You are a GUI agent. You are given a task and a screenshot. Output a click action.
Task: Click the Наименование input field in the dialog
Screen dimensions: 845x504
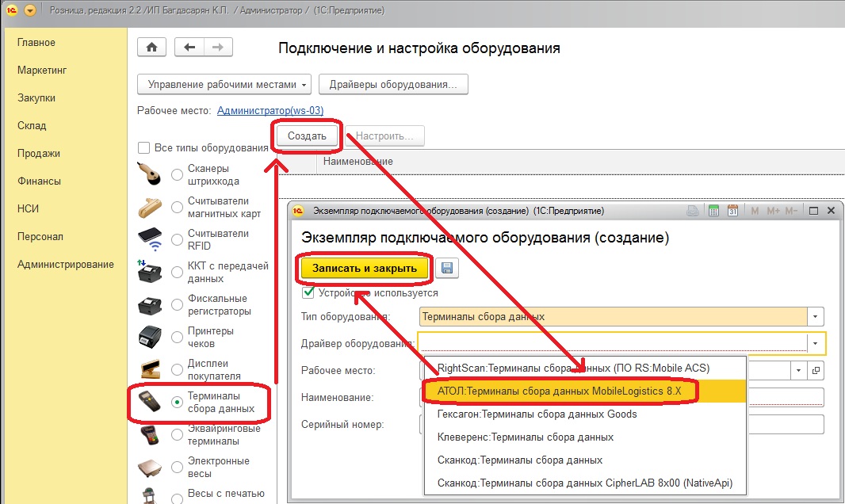(x=621, y=397)
